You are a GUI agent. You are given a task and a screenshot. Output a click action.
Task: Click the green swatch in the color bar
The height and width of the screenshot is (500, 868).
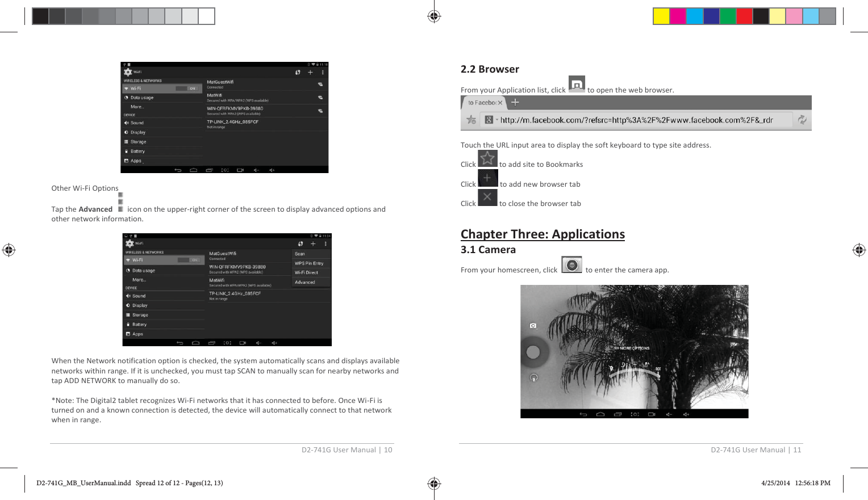click(728, 16)
